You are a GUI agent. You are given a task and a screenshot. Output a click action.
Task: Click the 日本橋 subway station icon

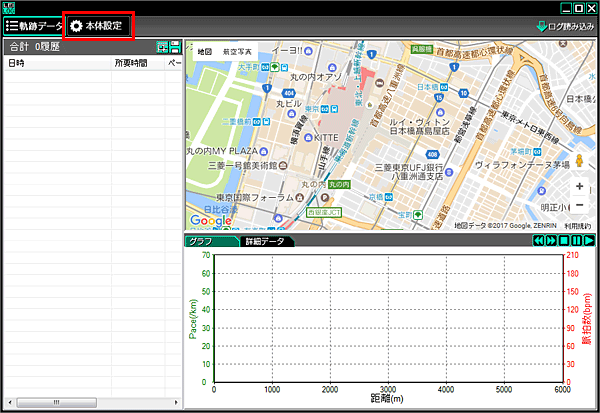(443, 87)
